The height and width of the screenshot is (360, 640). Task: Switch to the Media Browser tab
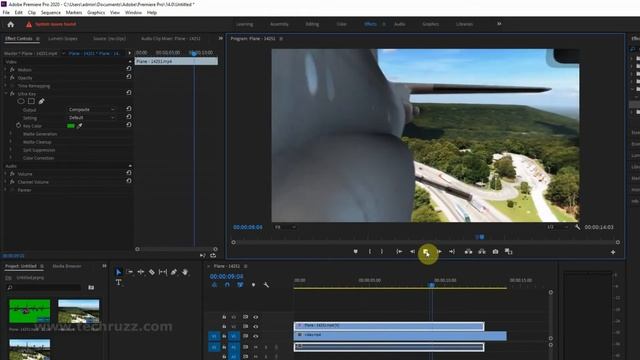(67, 266)
